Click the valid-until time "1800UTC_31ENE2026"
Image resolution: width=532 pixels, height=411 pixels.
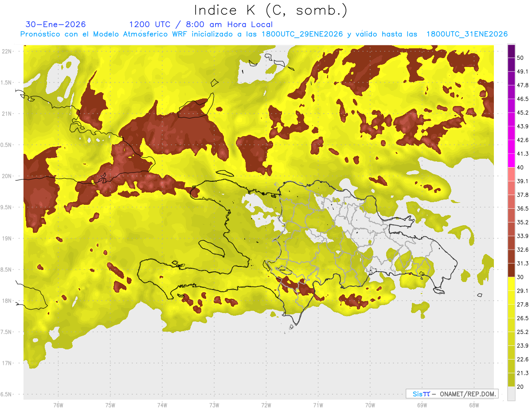(467, 34)
